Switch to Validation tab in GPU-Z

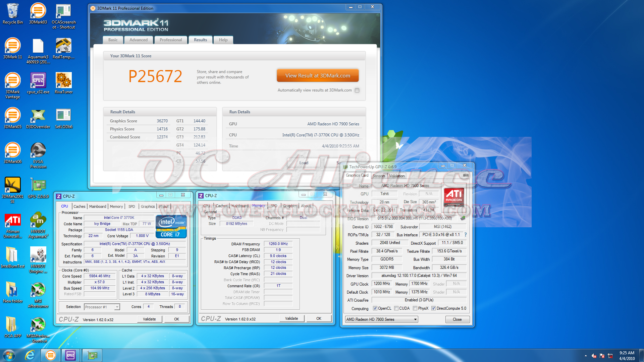click(397, 176)
